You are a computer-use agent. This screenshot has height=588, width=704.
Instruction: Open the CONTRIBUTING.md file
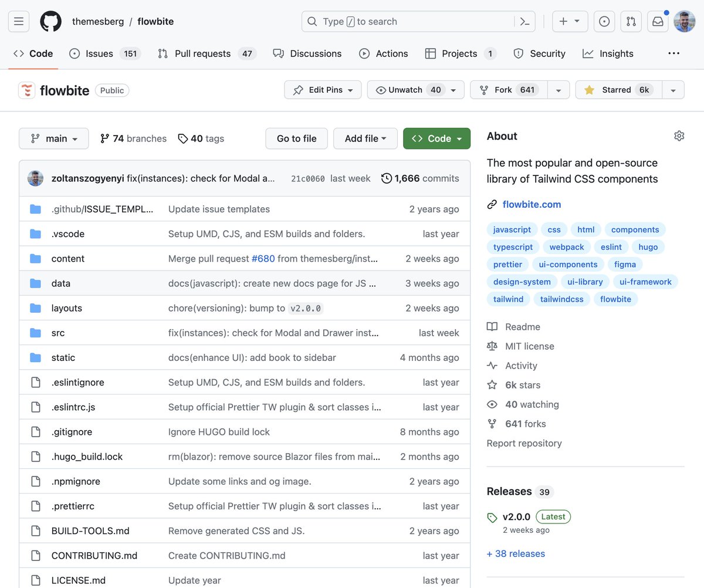(x=94, y=556)
